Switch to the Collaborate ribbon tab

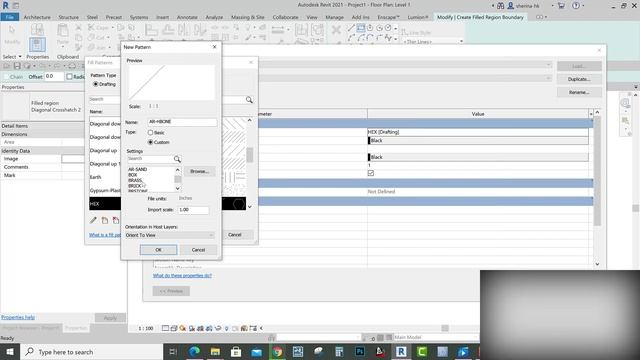[x=285, y=17]
